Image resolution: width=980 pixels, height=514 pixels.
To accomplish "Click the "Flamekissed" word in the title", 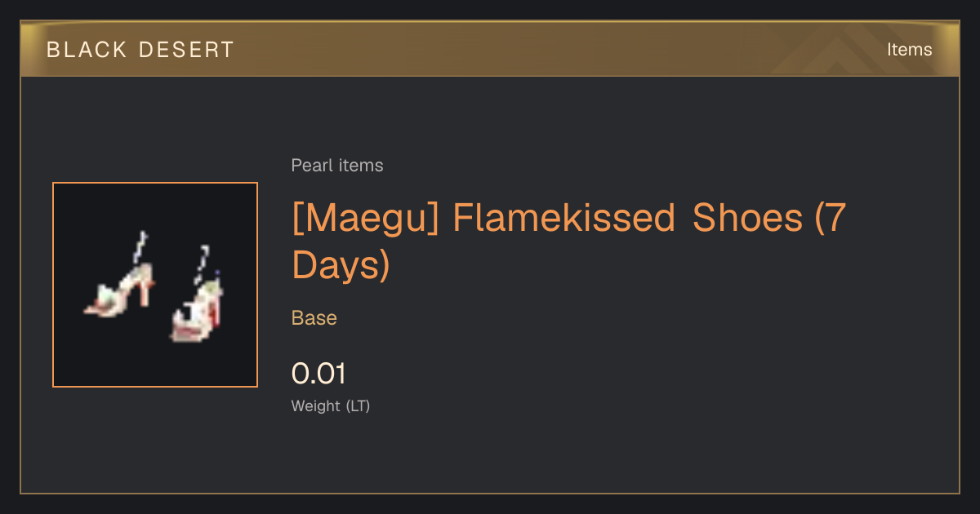I will pyautogui.click(x=563, y=219).
